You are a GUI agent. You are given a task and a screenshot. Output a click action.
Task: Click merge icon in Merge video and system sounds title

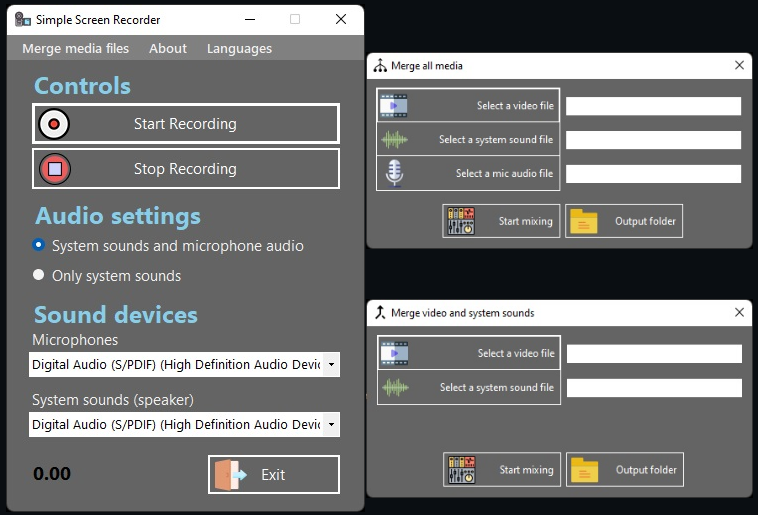pyautogui.click(x=380, y=313)
